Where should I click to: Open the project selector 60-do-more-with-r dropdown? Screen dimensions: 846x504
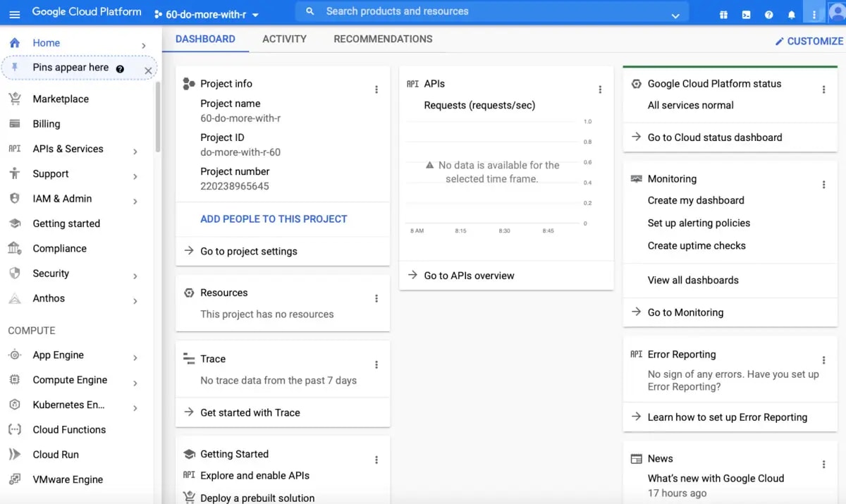tap(207, 14)
